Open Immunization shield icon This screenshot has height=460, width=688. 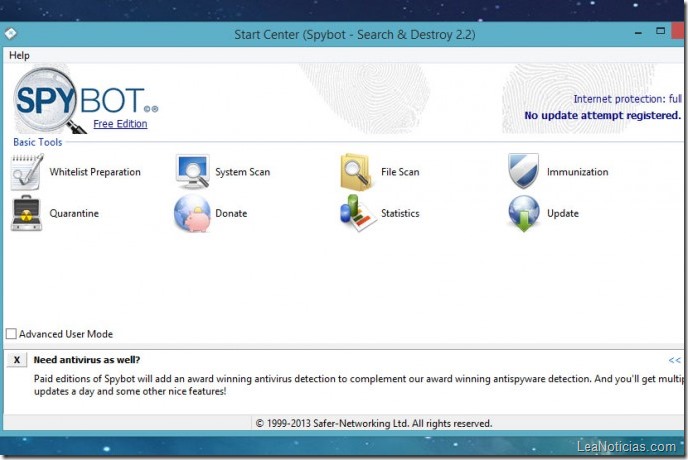(523, 171)
